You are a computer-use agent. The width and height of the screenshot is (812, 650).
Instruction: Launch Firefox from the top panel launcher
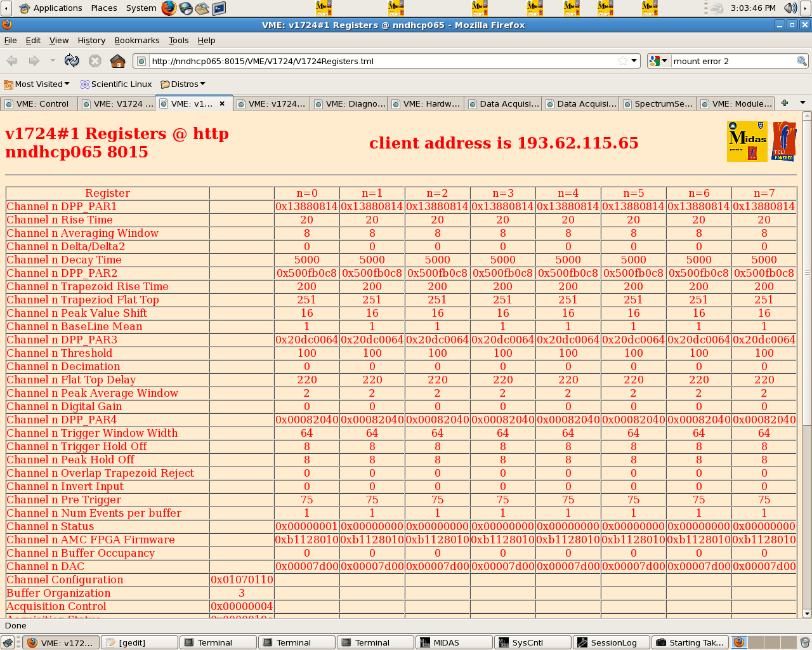pyautogui.click(x=169, y=8)
